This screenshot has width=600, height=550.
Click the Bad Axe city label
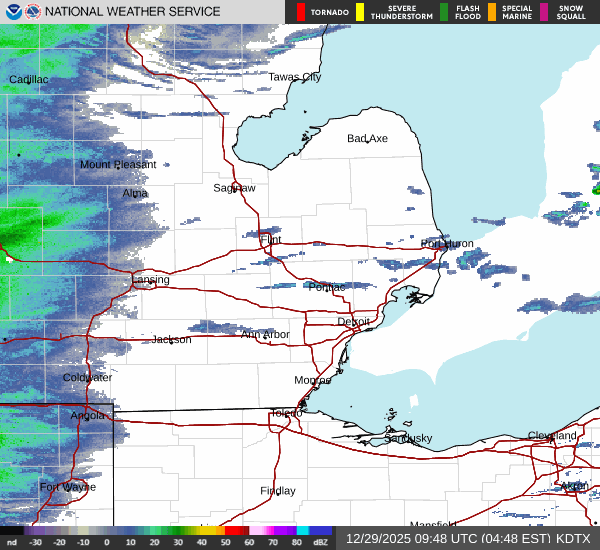click(x=367, y=139)
